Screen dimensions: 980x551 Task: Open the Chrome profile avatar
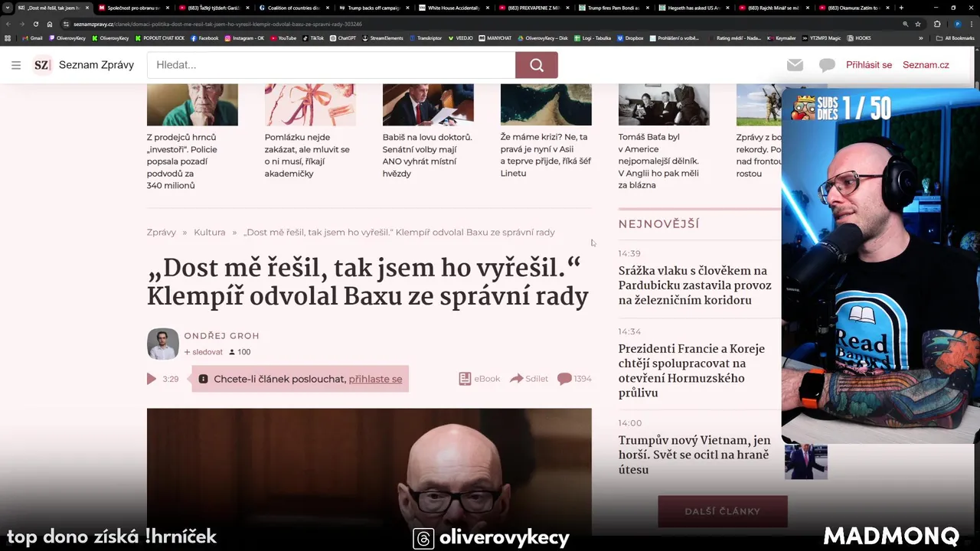pyautogui.click(x=957, y=24)
